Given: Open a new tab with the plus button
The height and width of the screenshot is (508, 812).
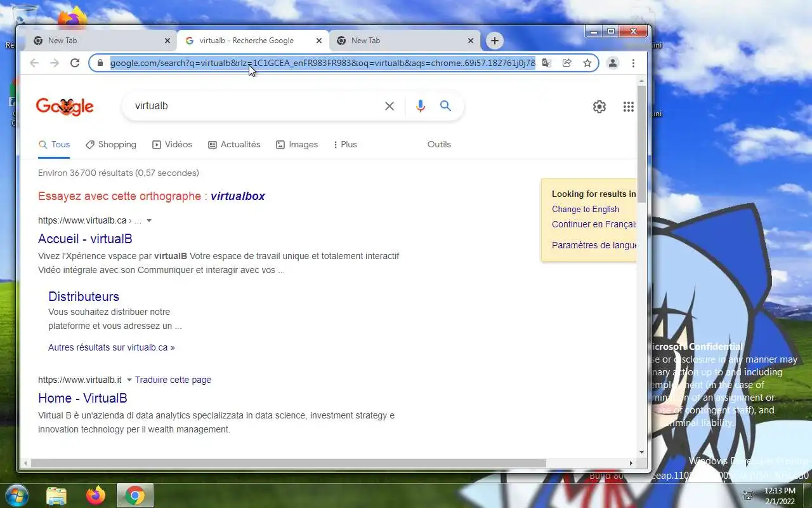Looking at the screenshot, I should 495,41.
